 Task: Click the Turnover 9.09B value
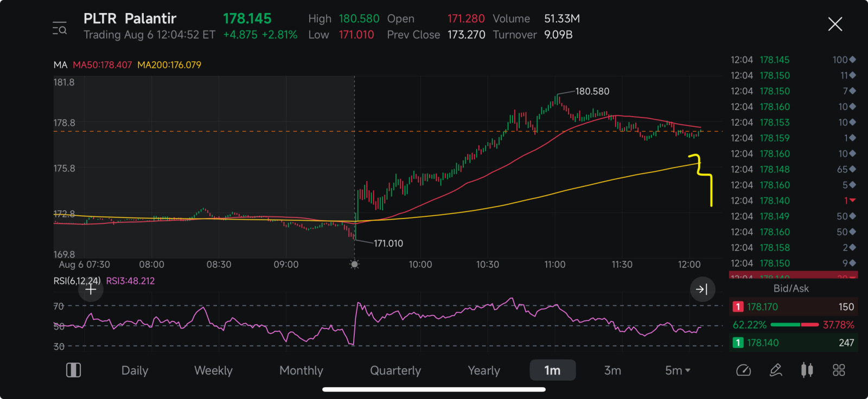(558, 35)
